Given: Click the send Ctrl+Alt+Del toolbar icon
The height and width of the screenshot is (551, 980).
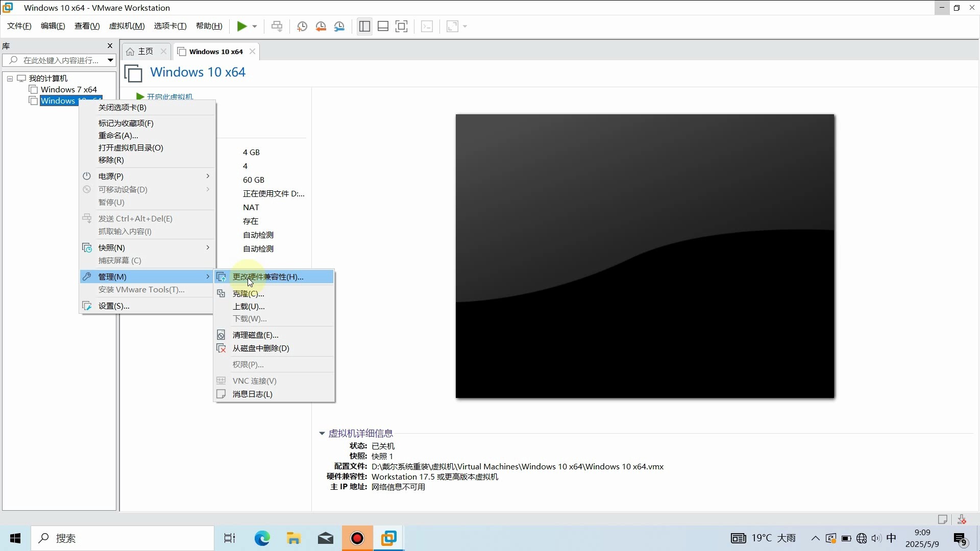Looking at the screenshot, I should pos(277,27).
